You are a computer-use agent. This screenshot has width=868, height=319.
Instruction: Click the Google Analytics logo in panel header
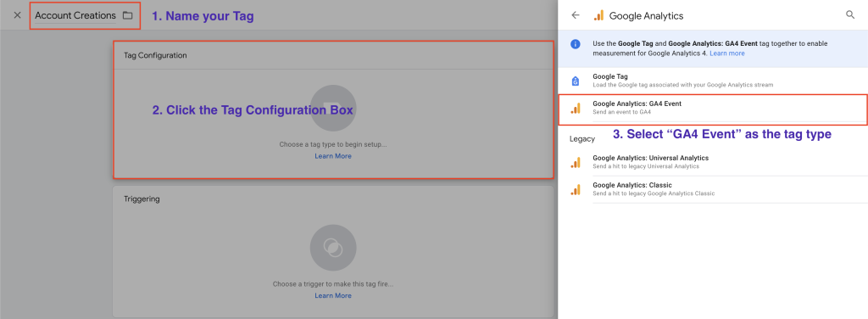(x=598, y=15)
